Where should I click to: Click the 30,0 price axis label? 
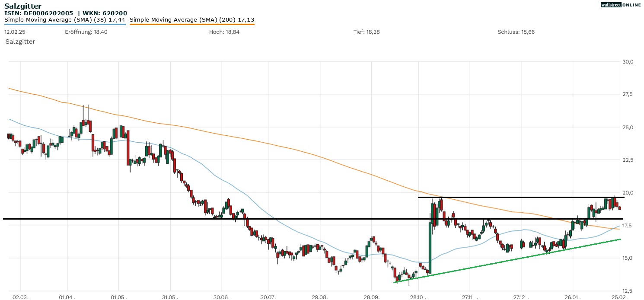point(628,62)
